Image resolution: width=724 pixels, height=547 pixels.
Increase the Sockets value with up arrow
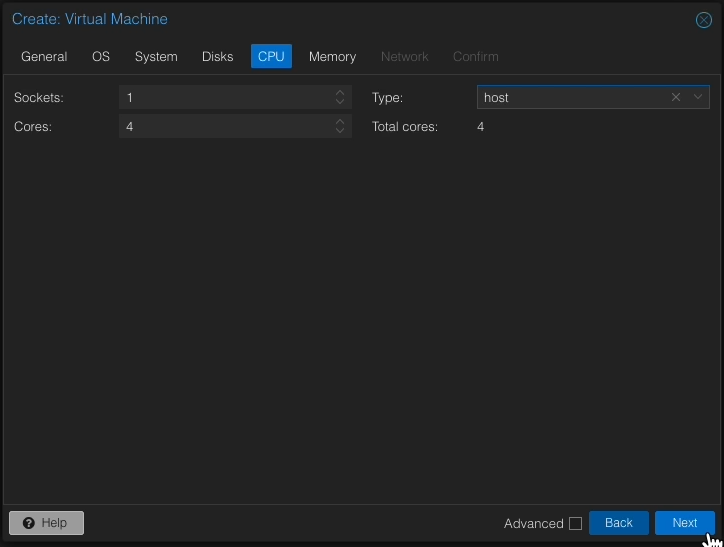click(340, 92)
